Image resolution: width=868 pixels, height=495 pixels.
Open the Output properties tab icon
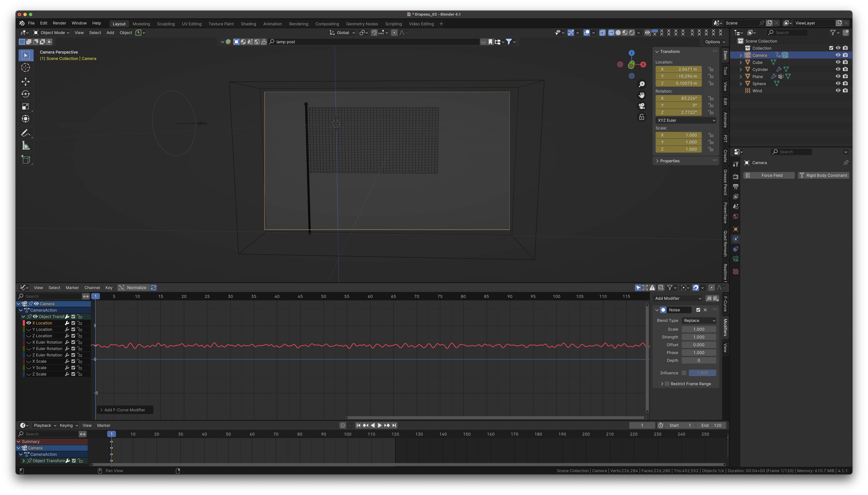click(x=736, y=187)
